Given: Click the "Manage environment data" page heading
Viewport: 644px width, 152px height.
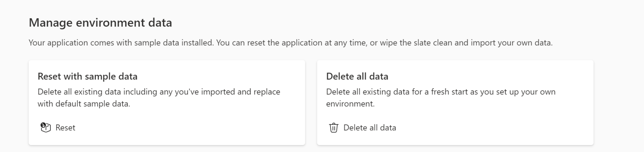Looking at the screenshot, I should pos(100,23).
